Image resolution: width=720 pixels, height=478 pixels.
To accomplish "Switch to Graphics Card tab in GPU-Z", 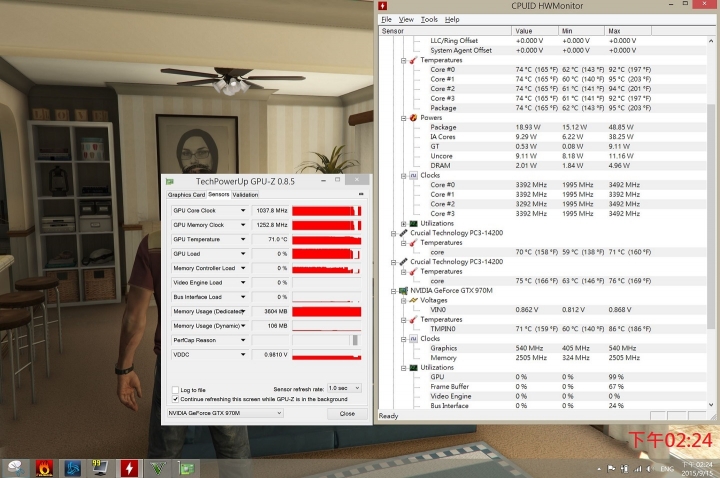I will pos(186,195).
